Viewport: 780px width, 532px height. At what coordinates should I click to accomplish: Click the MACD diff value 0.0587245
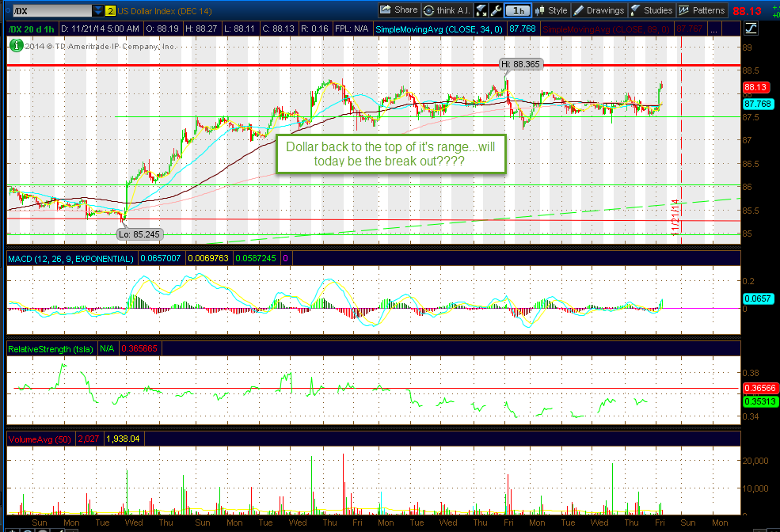[256, 259]
